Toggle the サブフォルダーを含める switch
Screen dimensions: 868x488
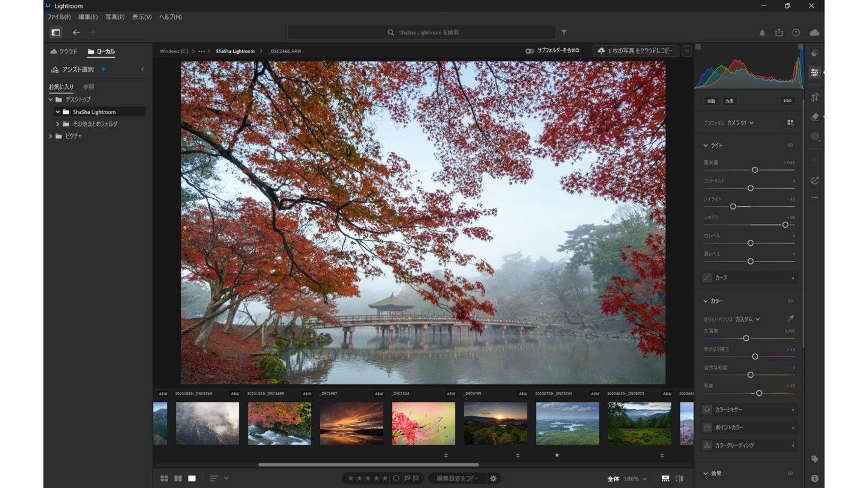pyautogui.click(x=529, y=51)
